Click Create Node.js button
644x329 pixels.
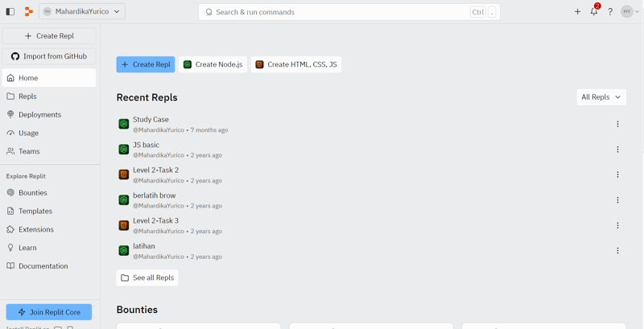(213, 64)
